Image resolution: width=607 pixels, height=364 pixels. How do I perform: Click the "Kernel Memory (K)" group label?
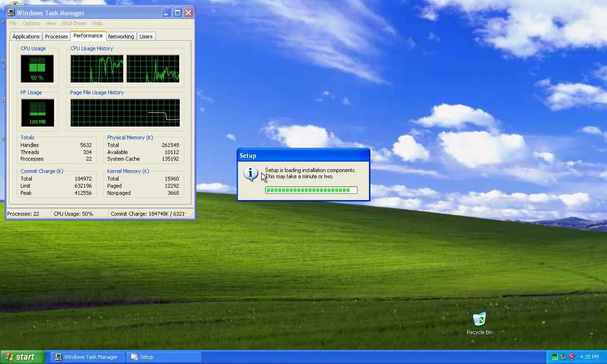click(128, 171)
